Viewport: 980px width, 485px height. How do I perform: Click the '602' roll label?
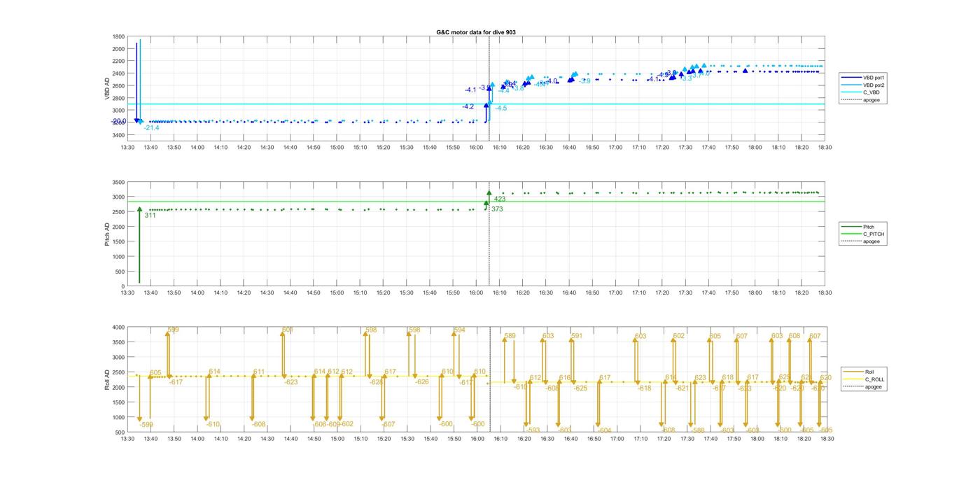[679, 336]
